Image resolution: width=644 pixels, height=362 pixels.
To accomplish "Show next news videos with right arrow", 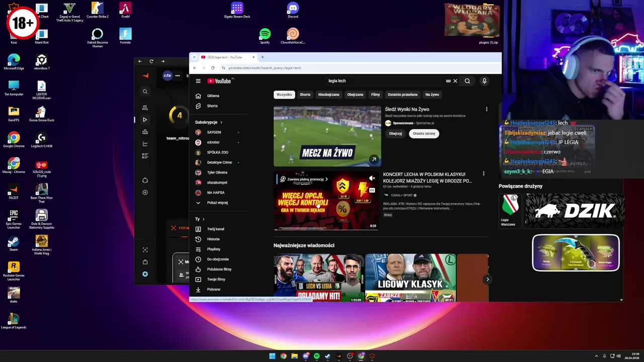I will (487, 280).
